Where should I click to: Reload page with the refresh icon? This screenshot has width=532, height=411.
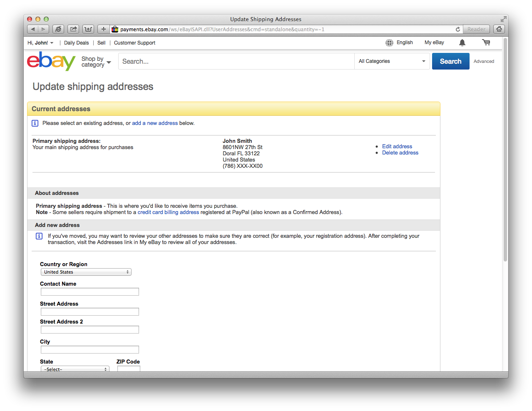pos(458,29)
